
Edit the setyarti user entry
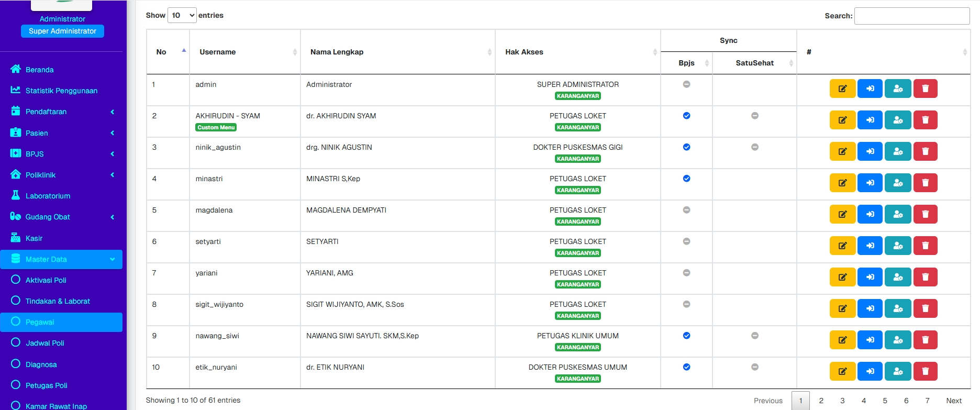point(842,246)
